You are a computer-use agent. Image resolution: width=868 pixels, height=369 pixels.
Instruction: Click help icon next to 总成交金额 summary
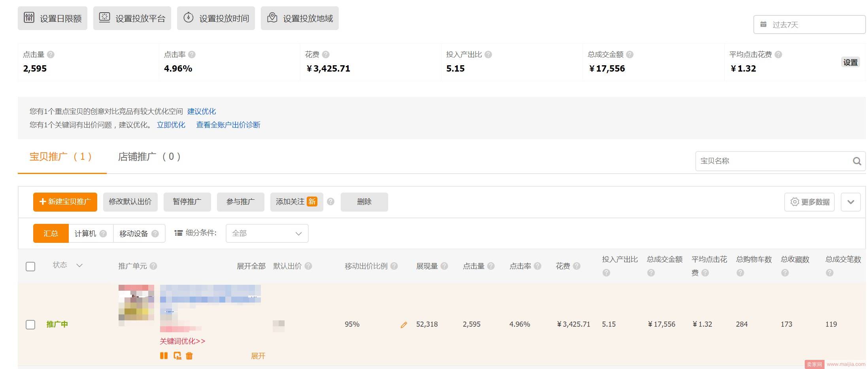[x=630, y=55]
